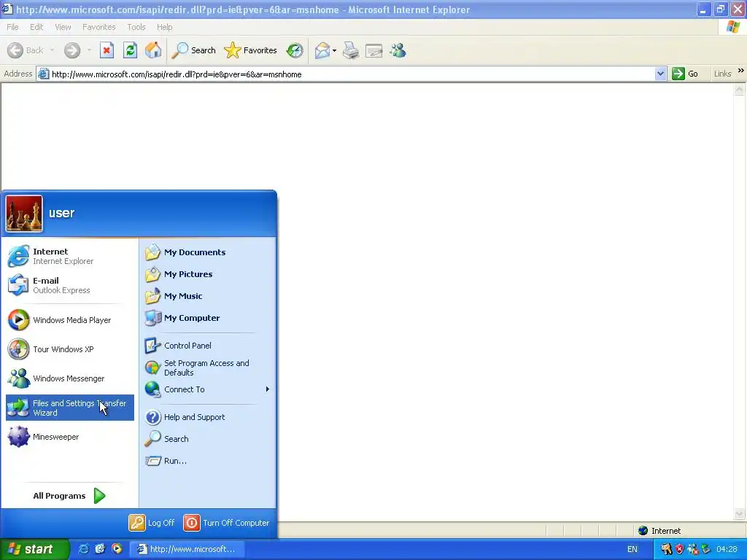
Task: Click the red security shield tray icon
Action: 679,549
